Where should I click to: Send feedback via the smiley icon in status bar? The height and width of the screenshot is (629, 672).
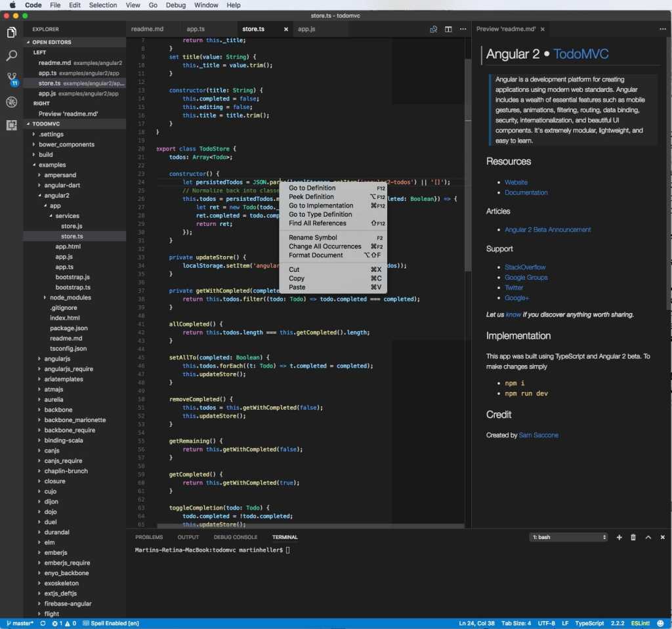click(661, 623)
